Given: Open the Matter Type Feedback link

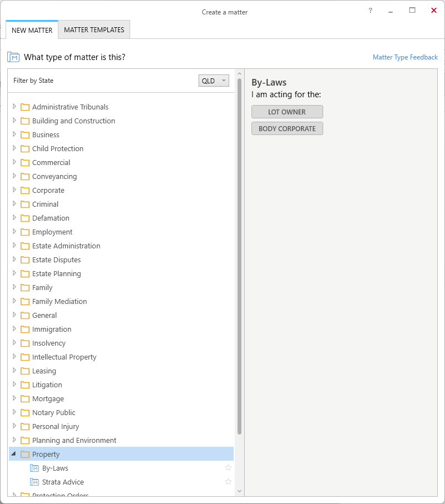Looking at the screenshot, I should coord(405,57).
